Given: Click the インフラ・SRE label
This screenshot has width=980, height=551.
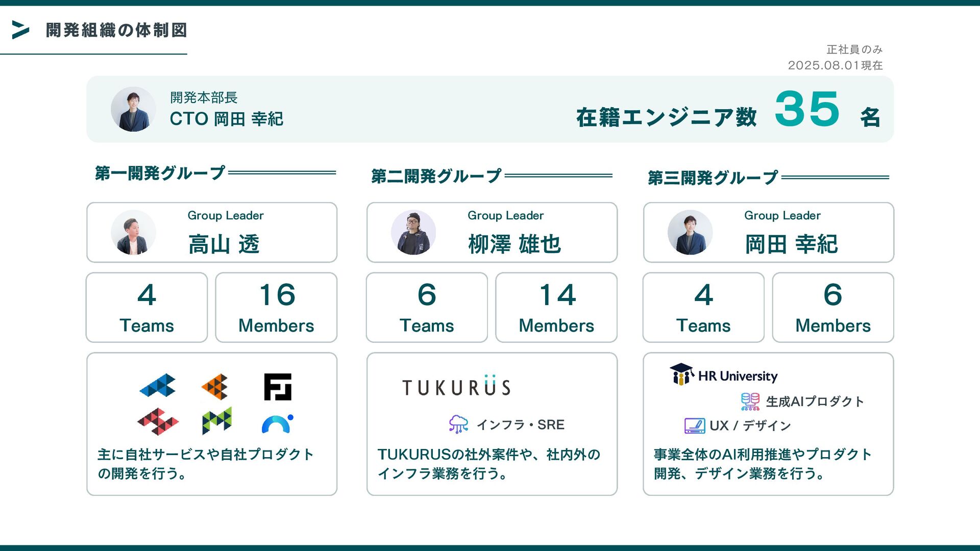Looking at the screenshot, I should (x=521, y=424).
